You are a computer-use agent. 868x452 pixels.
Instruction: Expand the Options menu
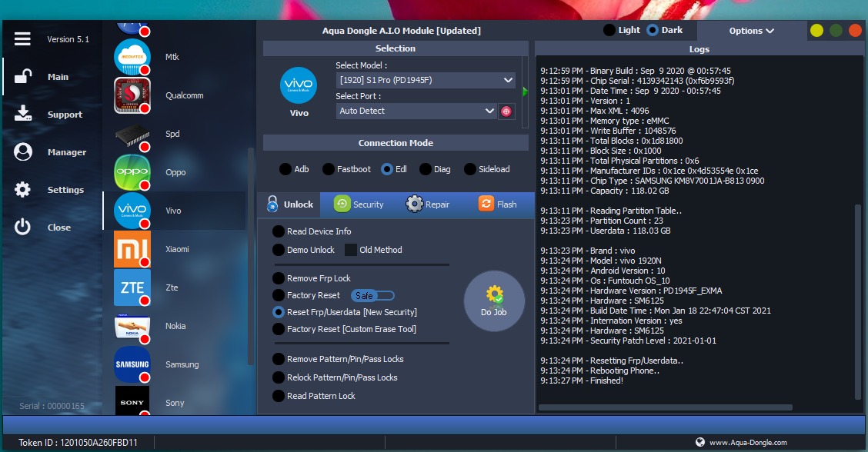point(751,31)
